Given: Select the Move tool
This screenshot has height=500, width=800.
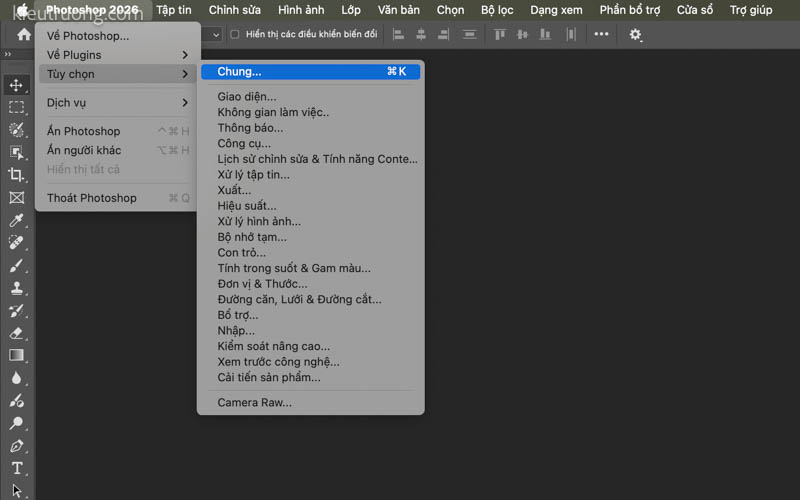Looking at the screenshot, I should [x=16, y=85].
